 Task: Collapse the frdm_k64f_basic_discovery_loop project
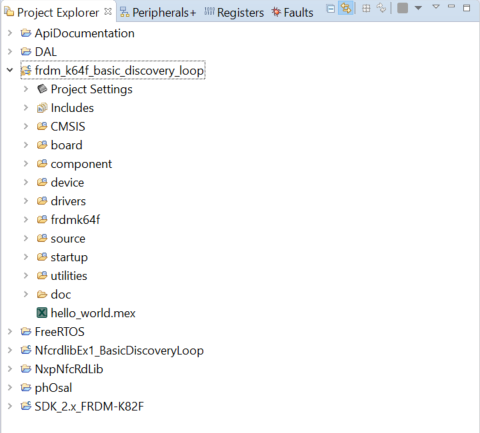(10, 70)
